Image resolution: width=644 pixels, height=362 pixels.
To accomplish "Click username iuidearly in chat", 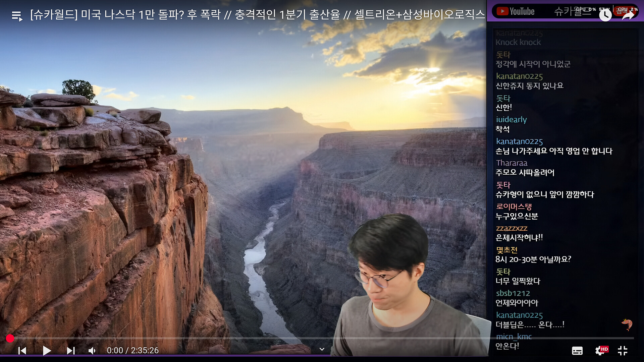I will tap(511, 120).
